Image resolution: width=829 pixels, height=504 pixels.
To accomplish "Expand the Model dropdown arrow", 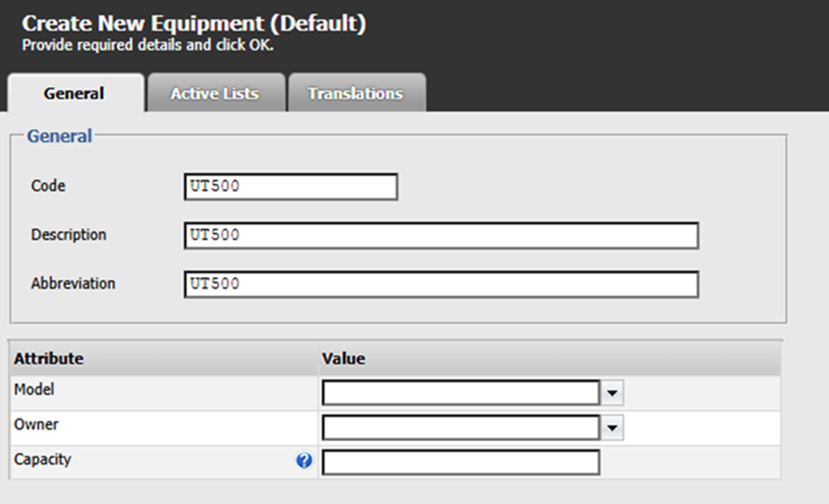I will coord(614,393).
